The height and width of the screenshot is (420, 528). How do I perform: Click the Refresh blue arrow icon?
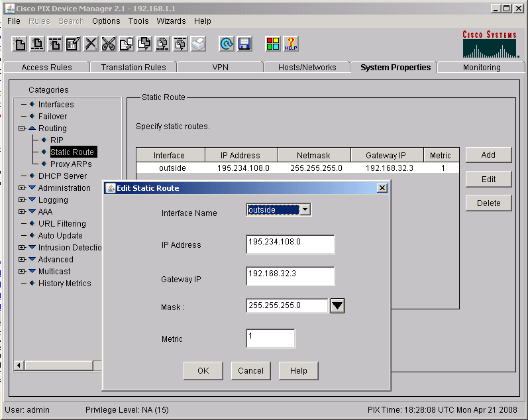click(227, 44)
